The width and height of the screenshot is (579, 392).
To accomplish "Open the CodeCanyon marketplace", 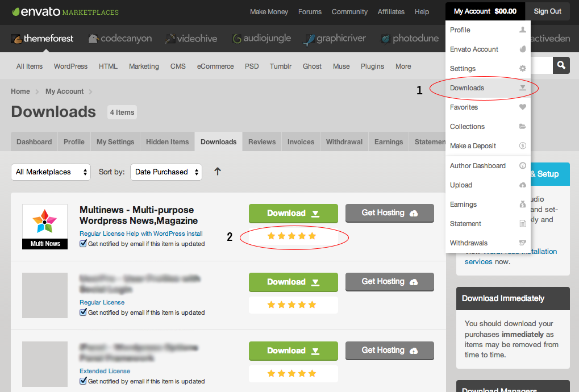I will (x=120, y=39).
